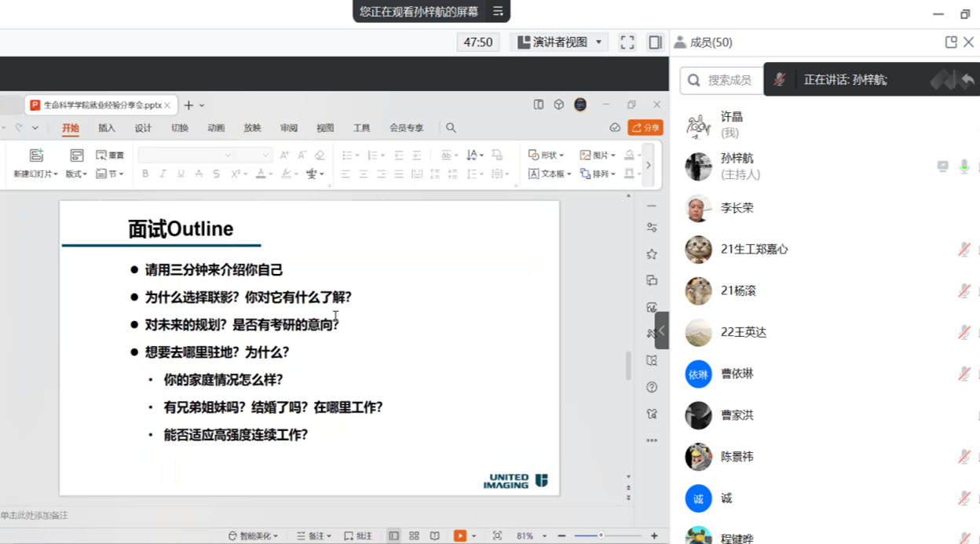Switch to the 插入 ribbon tab

[x=107, y=128]
